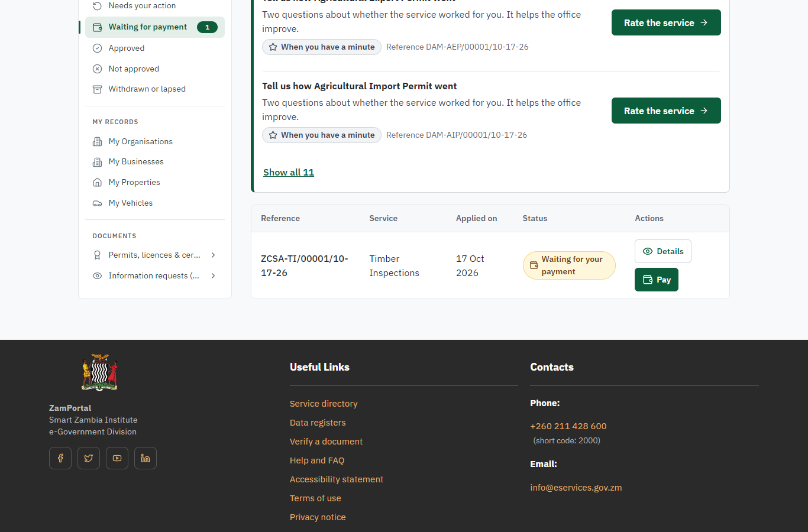Open Verify a document link
Viewport: 808px width, 532px height.
click(326, 442)
